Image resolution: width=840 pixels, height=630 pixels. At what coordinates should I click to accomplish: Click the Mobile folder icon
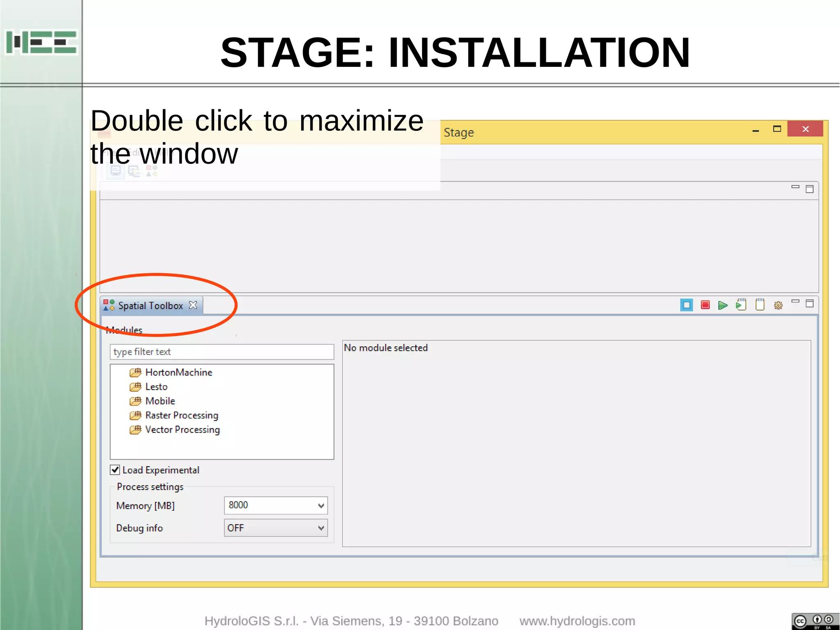coord(135,401)
